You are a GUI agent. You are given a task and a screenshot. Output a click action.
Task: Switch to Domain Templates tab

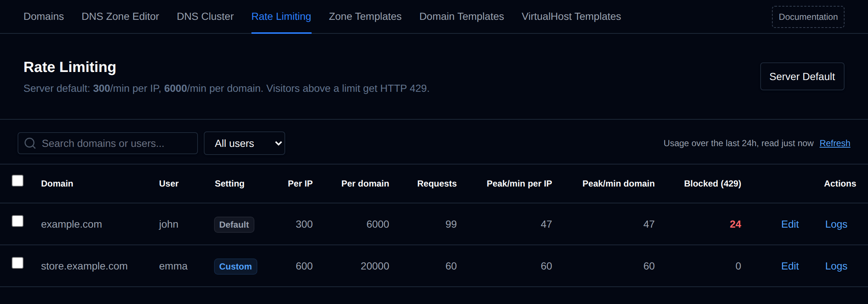tap(461, 17)
